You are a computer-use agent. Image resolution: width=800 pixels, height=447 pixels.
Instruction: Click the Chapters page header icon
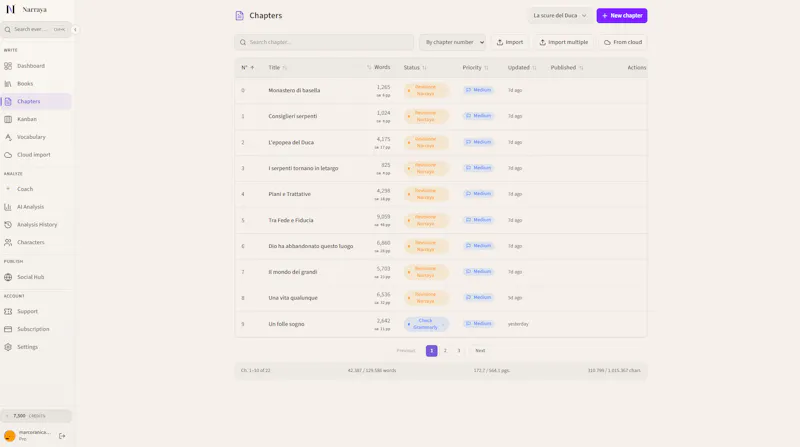(239, 16)
